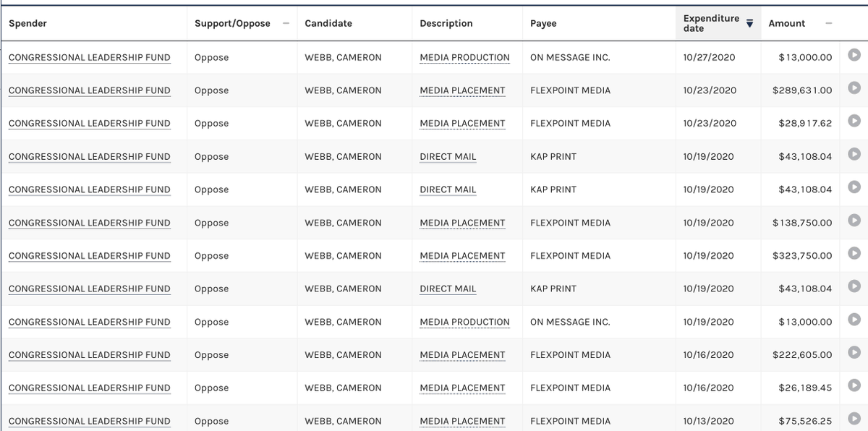Click the Spender column header
The width and height of the screenshot is (868, 431).
(28, 23)
